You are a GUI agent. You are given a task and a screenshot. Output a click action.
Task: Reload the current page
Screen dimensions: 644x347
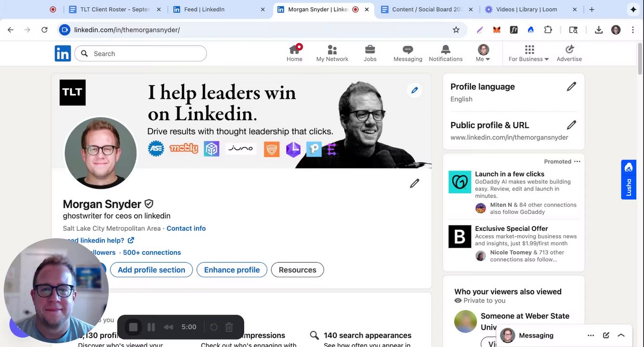pyautogui.click(x=44, y=30)
